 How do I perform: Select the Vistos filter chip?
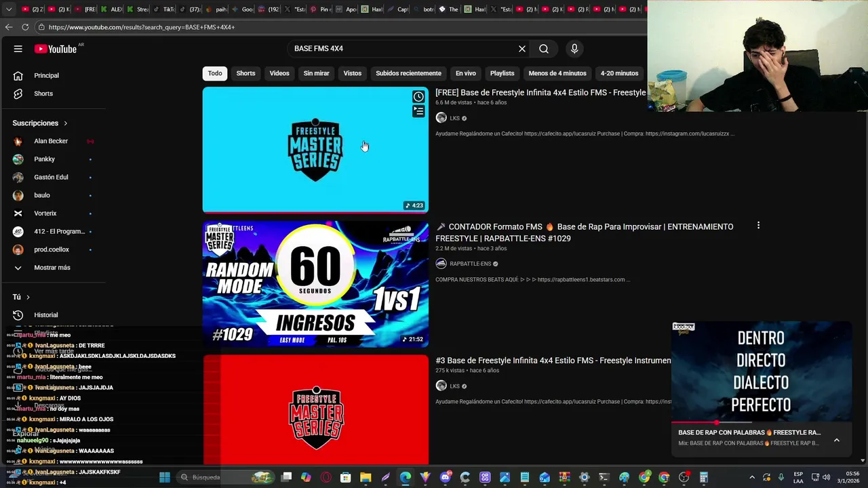tap(353, 73)
